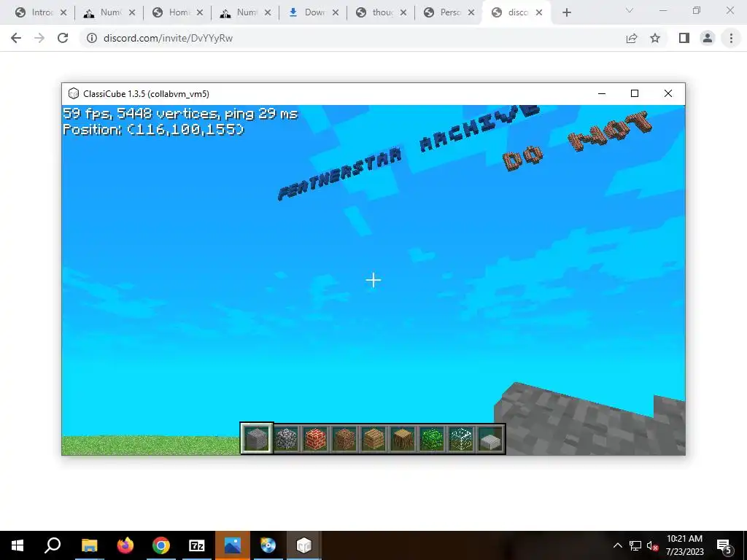
Task: Close the thou tab
Action: 403,13
